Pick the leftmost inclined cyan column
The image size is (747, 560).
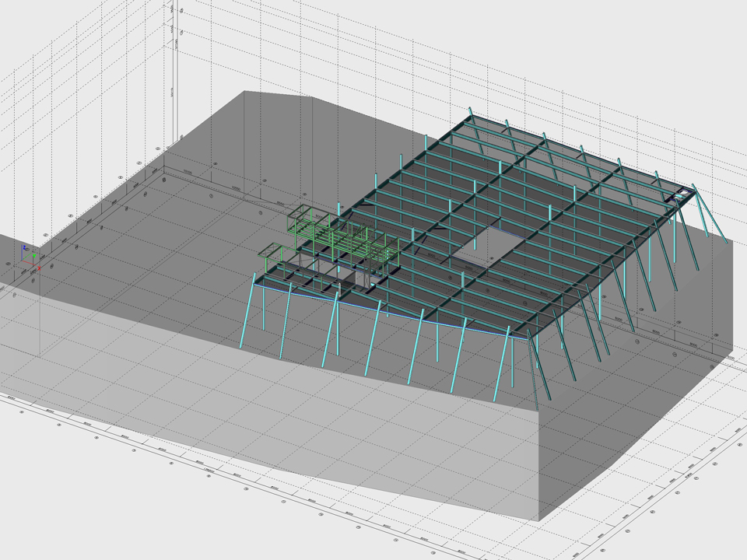247,311
